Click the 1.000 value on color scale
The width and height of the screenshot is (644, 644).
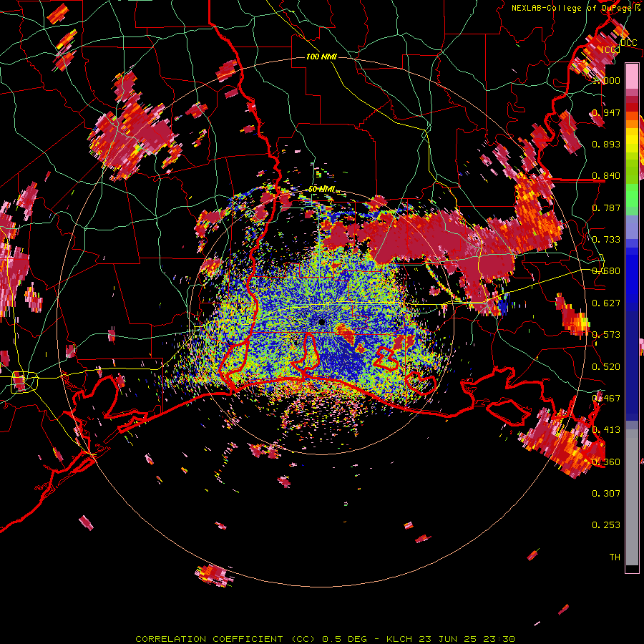pyautogui.click(x=606, y=80)
